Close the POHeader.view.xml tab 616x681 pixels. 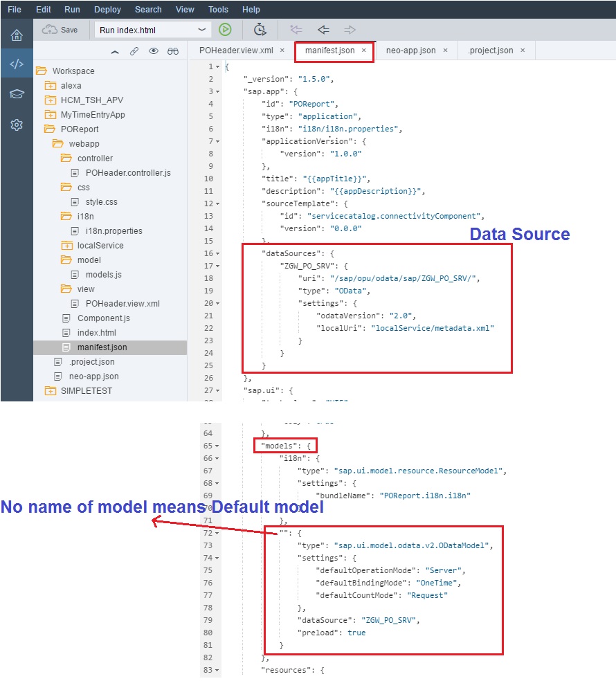282,51
